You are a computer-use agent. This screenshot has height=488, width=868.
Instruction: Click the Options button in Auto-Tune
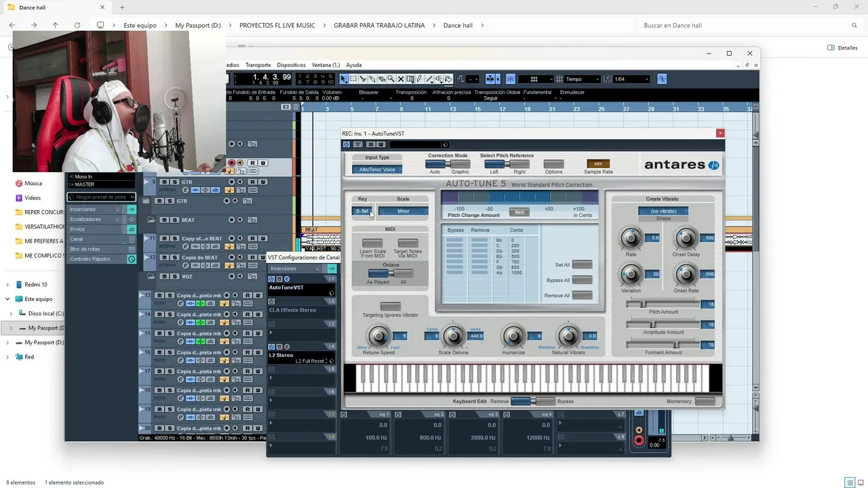tap(553, 164)
